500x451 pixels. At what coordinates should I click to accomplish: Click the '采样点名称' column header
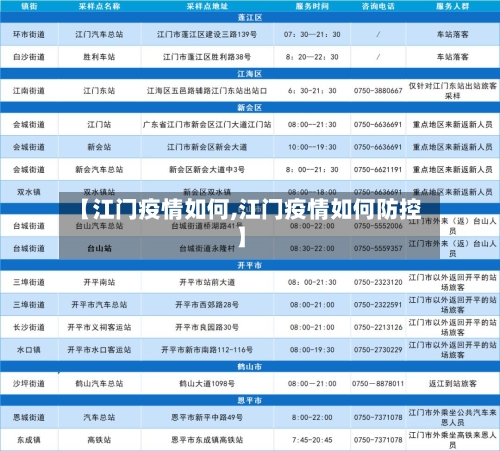(x=99, y=6)
